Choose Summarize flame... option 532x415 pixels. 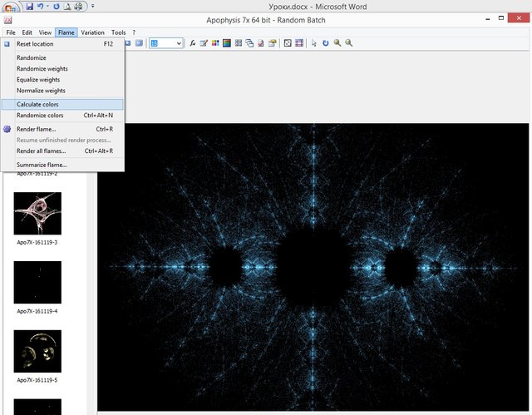coord(42,165)
